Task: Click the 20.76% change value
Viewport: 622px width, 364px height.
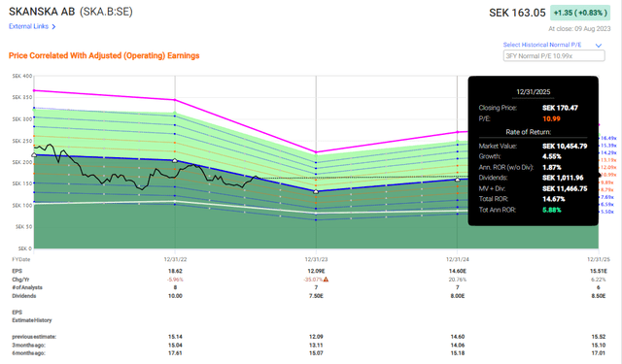Action: pos(458,280)
